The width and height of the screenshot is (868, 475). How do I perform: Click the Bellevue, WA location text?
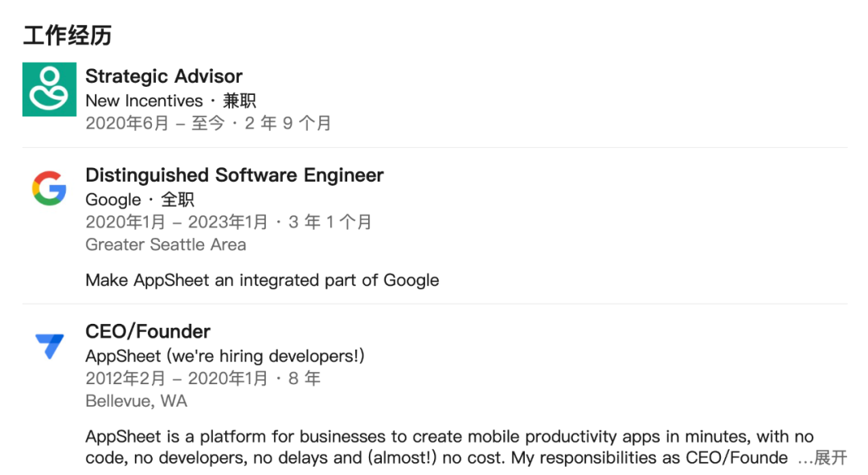(x=136, y=400)
